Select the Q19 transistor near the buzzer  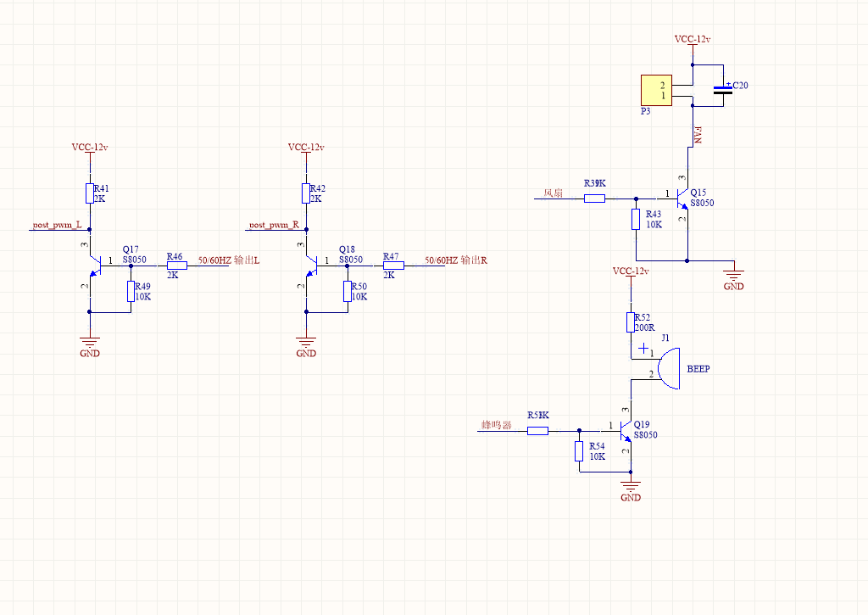pyautogui.click(x=626, y=431)
